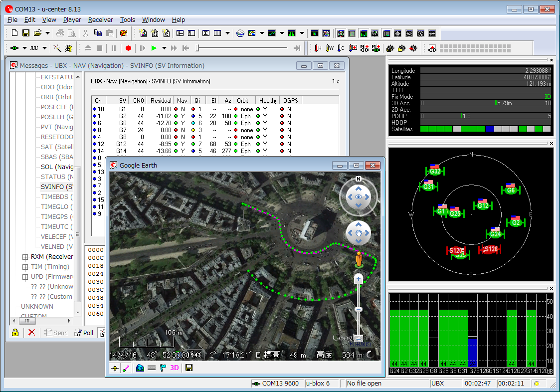Open the Receiver menu
Image resolution: width=560 pixels, height=392 pixels.
coord(100,20)
